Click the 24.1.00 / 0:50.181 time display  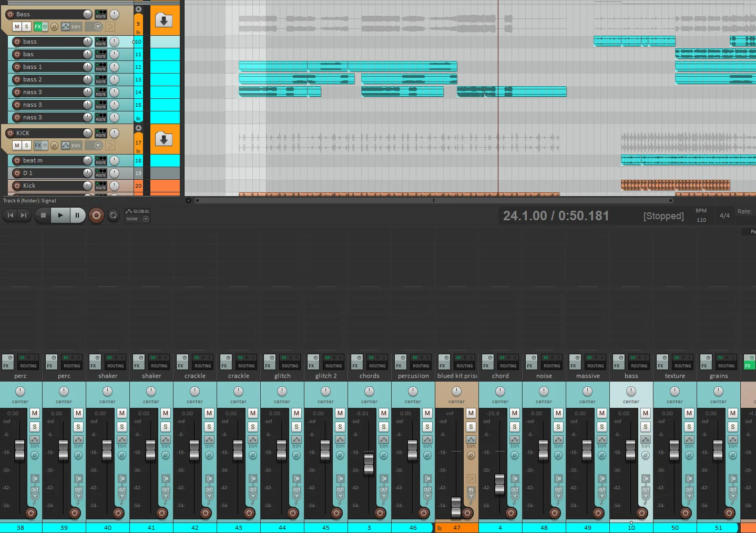[556, 216]
